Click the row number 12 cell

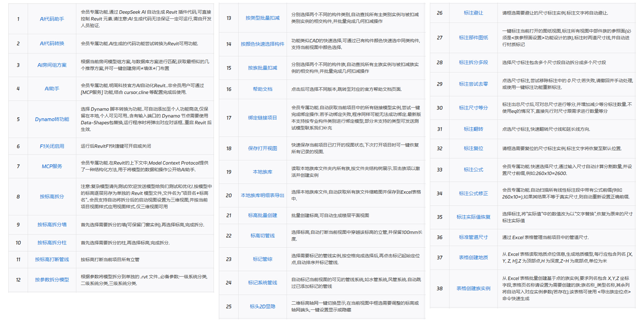[18, 279]
